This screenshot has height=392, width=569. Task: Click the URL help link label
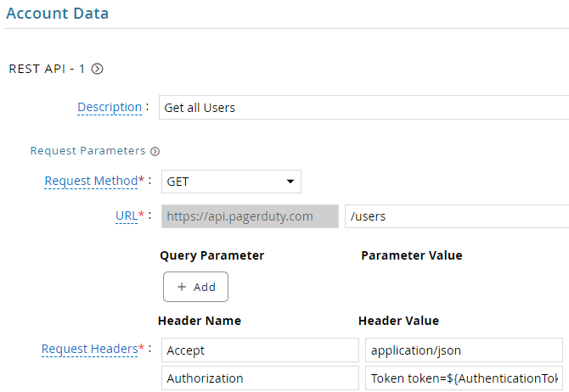pos(127,216)
